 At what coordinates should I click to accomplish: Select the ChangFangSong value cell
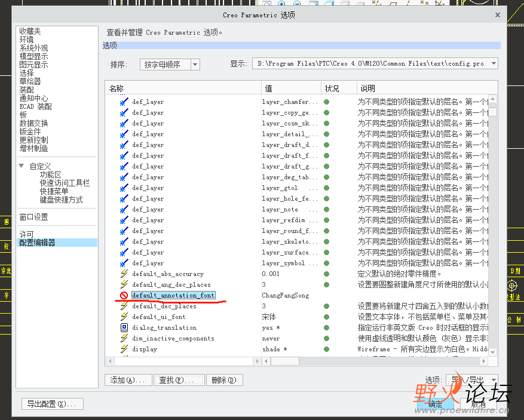(x=286, y=295)
